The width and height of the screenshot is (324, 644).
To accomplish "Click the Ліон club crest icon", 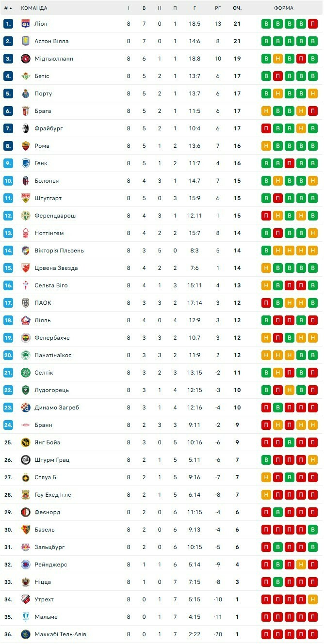I will click(26, 24).
